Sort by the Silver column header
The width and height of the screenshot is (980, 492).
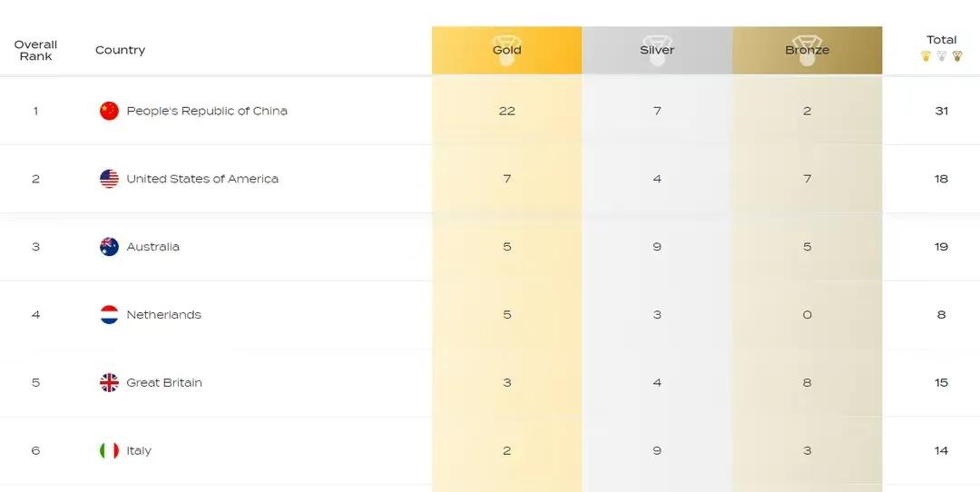point(657,50)
